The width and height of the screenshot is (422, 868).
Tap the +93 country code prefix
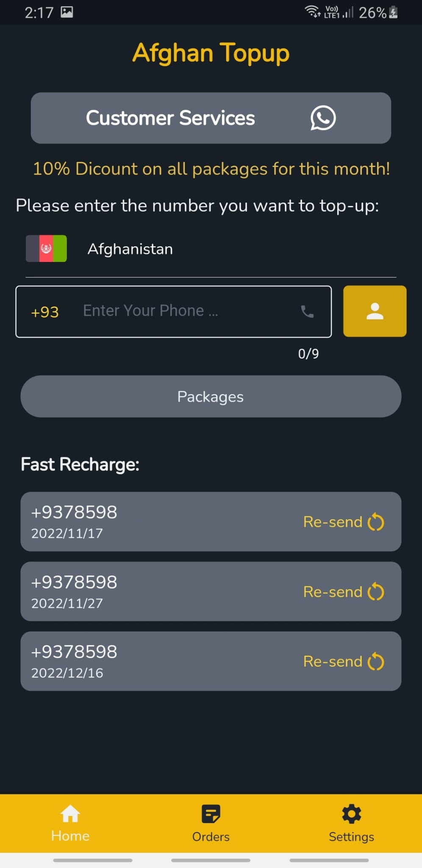(45, 312)
